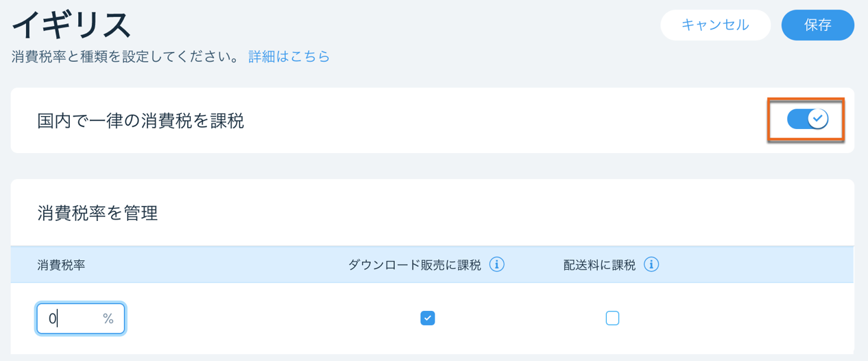Click the イギリス page title
Image resolution: width=868 pixels, height=361 pixels.
[71, 25]
